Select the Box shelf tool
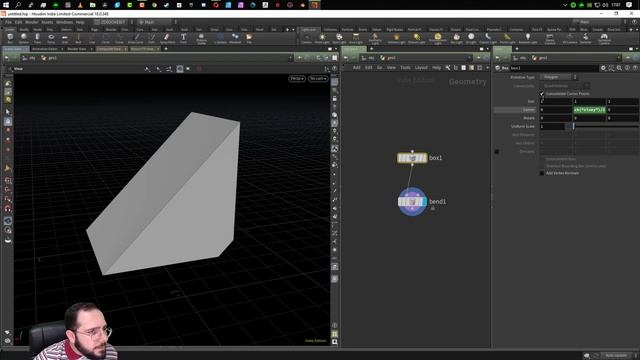Screen dimensions: 640x360 10,38
